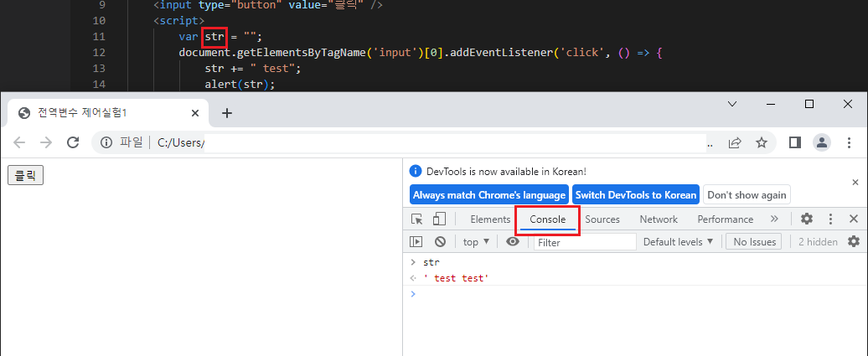
Task: Dismiss the DevTools language notification
Action: click(855, 182)
